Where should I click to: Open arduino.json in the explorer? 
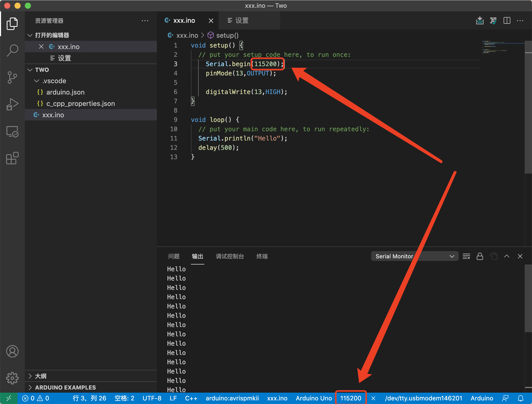coord(65,92)
